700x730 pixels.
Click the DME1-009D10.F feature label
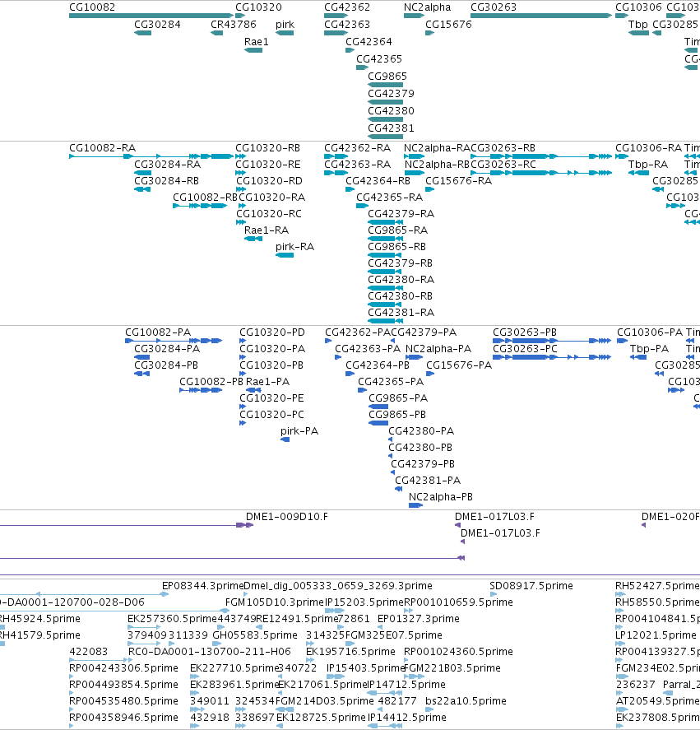[287, 517]
